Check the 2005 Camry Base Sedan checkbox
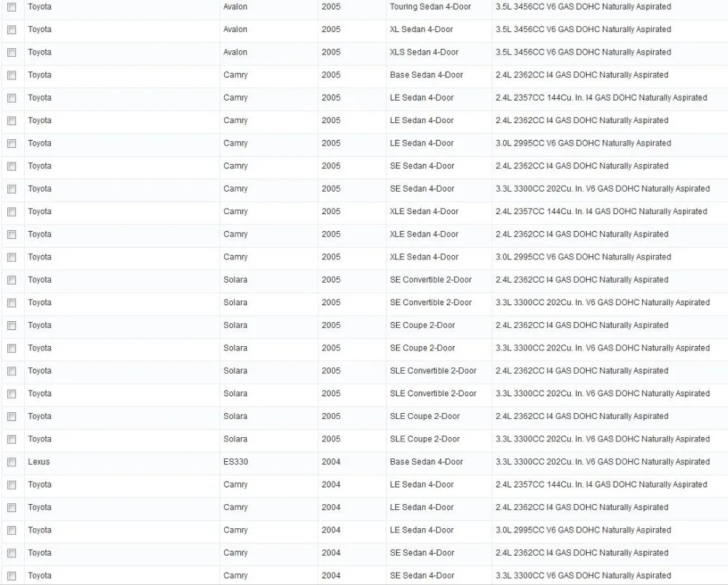 click(x=12, y=75)
